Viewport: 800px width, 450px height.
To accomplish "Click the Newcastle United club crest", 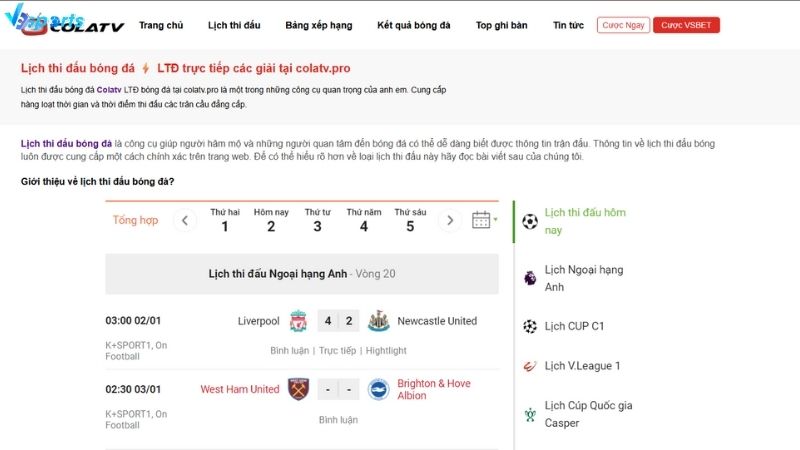I will [x=379, y=321].
